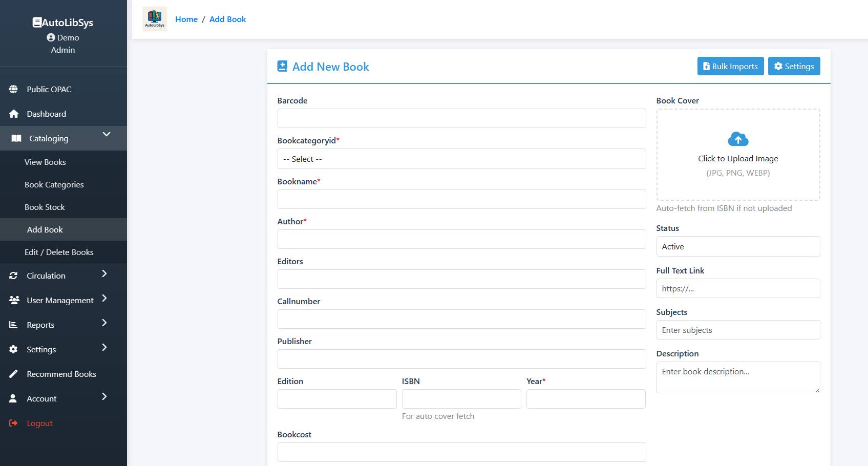Click the bar chart Reports icon
The image size is (868, 466).
(13, 325)
